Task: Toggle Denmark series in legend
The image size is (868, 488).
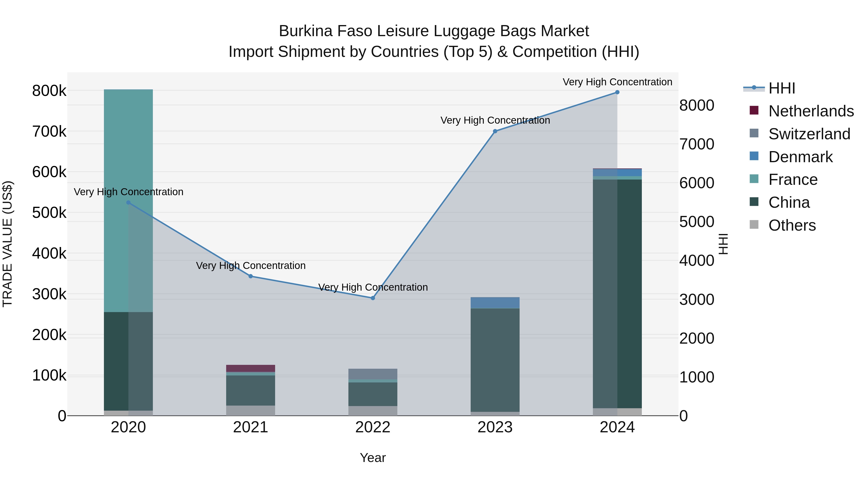Action: [791, 157]
